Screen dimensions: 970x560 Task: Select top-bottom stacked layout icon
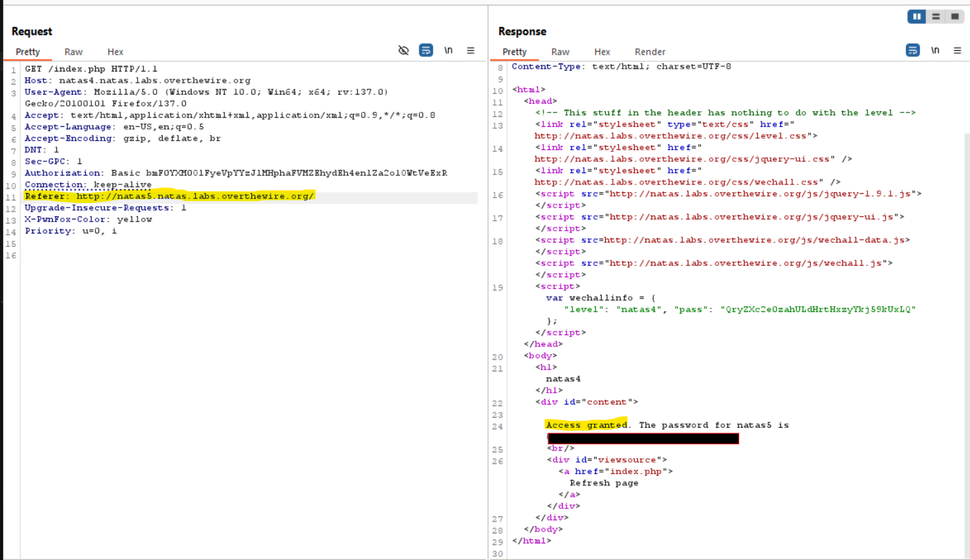(936, 17)
